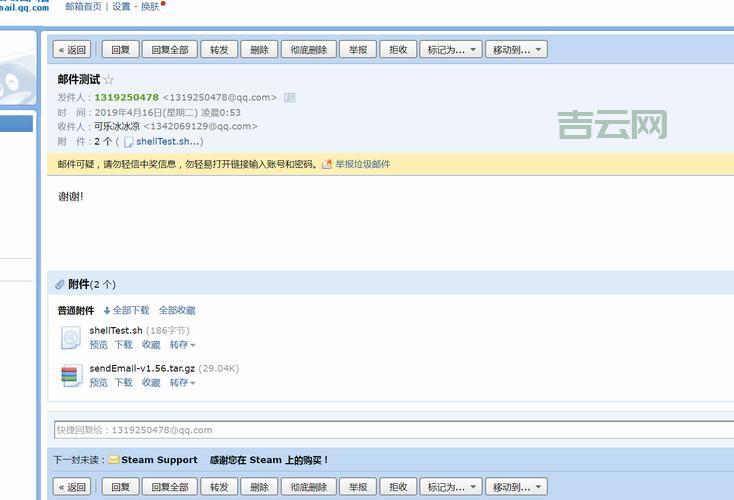734x500 pixels.
Task: Click bottom 转发 forward button
Action: click(x=219, y=487)
